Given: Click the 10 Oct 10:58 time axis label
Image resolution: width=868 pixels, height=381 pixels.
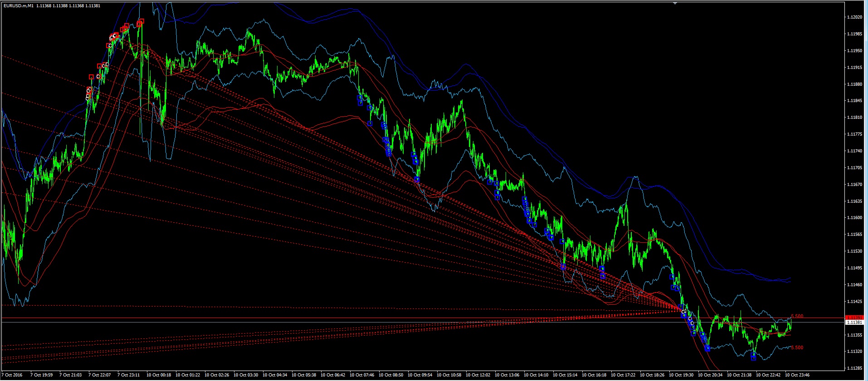Looking at the screenshot, I should click(x=449, y=375).
